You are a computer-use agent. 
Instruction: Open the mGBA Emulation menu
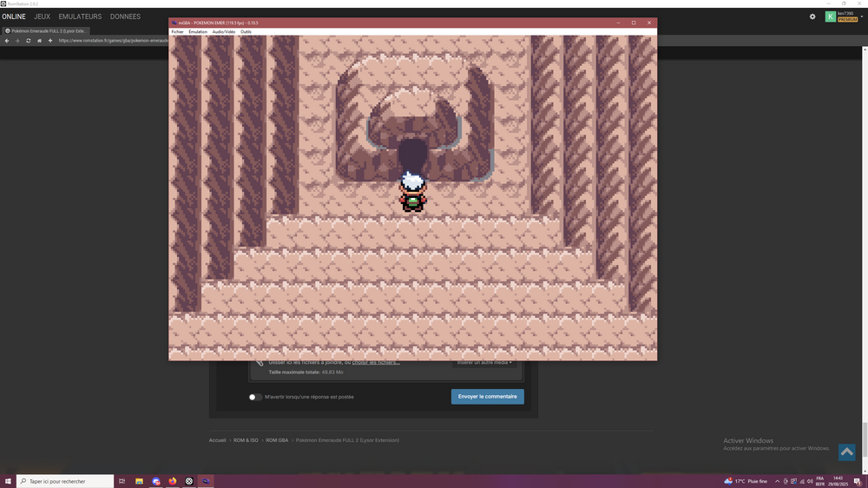[x=198, y=31]
